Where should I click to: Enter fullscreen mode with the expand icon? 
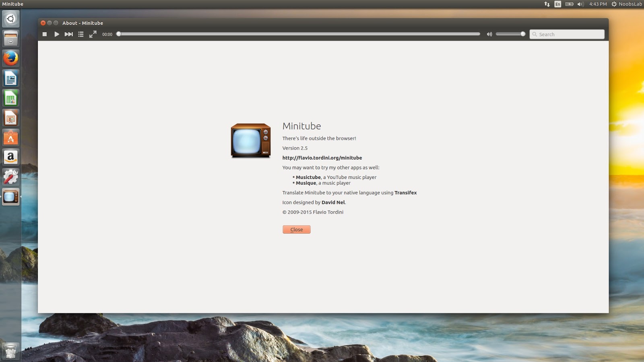pos(93,34)
